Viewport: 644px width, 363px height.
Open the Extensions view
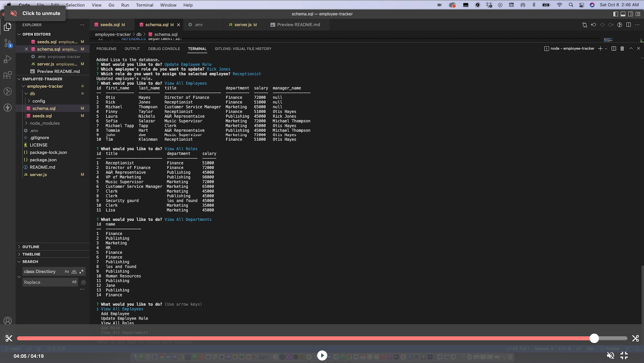click(x=7, y=75)
